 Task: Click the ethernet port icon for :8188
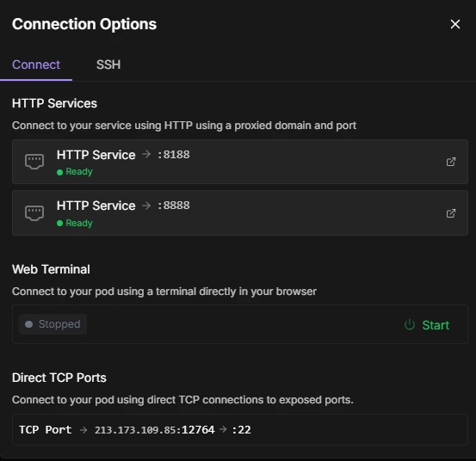(34, 162)
